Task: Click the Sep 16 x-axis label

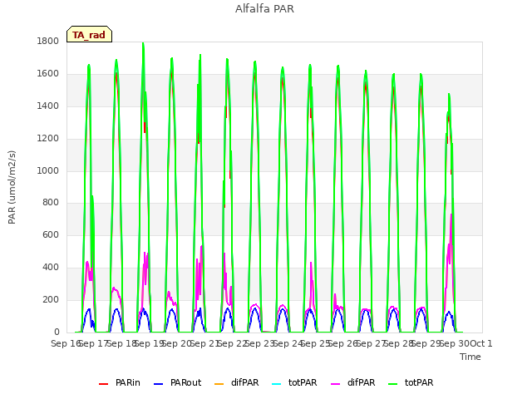Action: [66, 343]
